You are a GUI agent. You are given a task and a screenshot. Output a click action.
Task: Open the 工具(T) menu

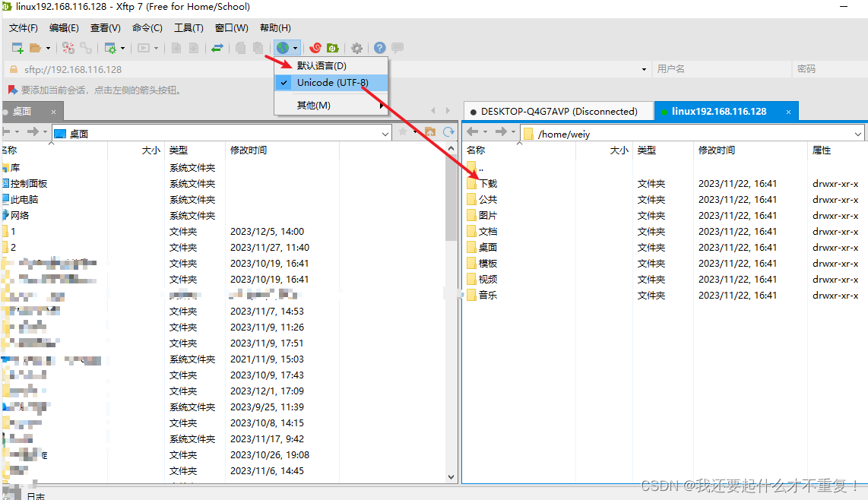(188, 27)
